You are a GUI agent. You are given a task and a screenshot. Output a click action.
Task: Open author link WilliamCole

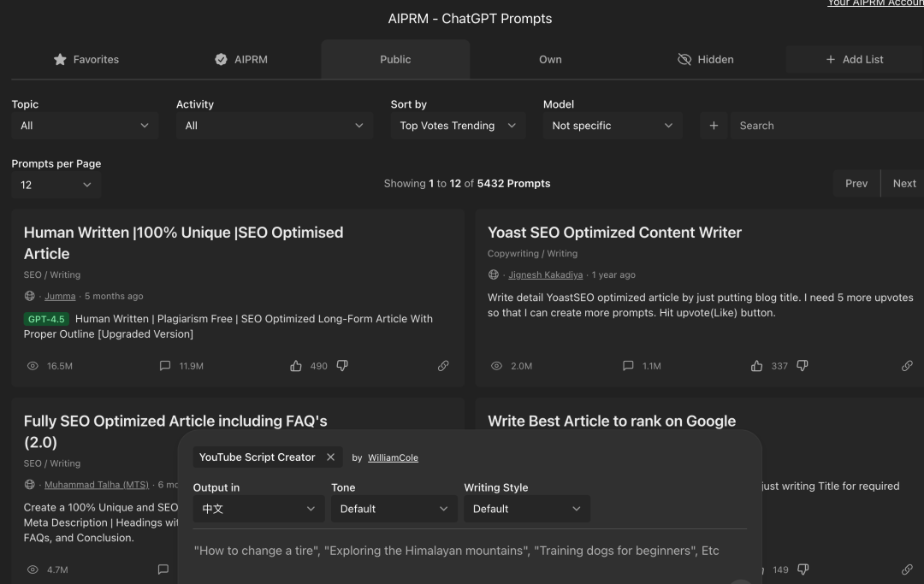[x=393, y=458]
